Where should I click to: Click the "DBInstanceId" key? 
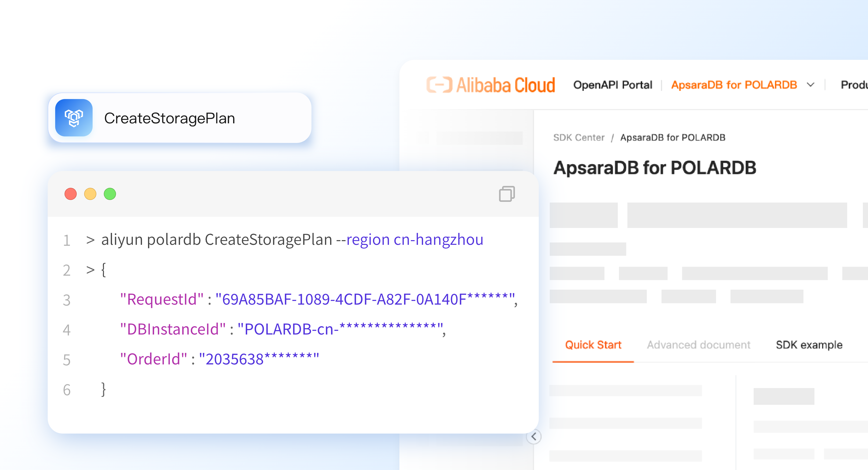pos(173,329)
